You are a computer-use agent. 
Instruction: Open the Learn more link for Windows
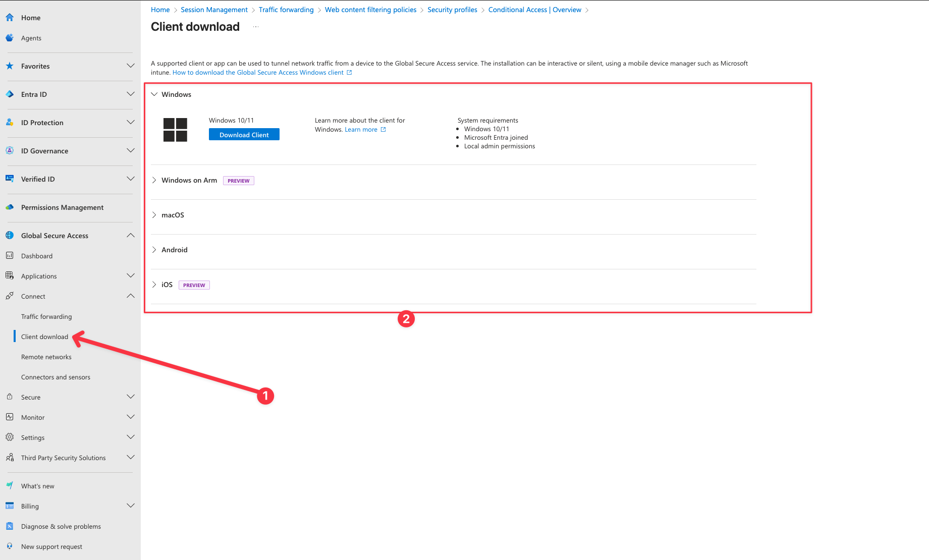point(361,130)
